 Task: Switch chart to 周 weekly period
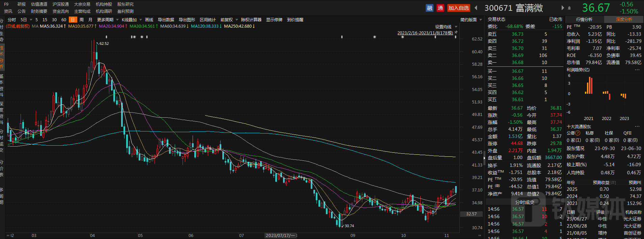click(x=82, y=20)
